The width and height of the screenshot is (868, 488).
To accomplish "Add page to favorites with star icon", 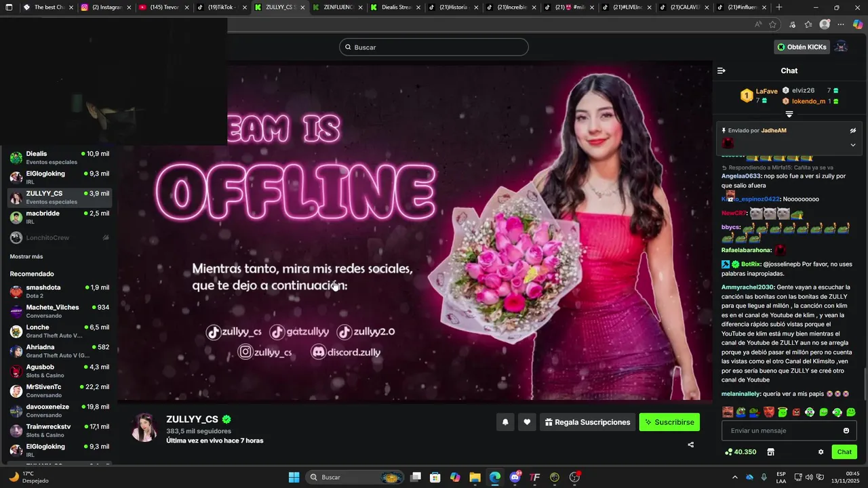I will 772,24.
